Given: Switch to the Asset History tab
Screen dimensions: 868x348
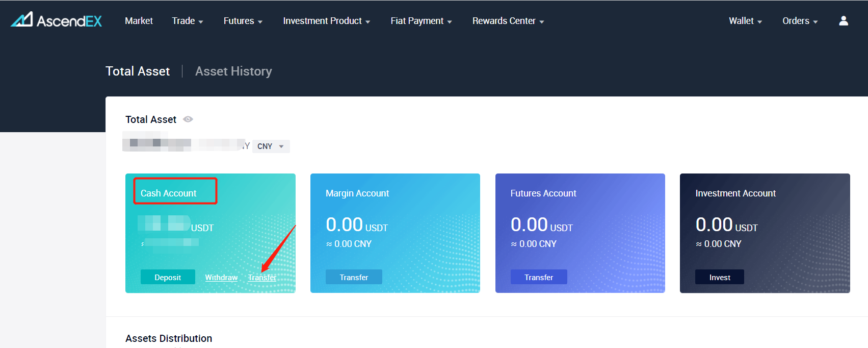Looking at the screenshot, I should coord(233,71).
